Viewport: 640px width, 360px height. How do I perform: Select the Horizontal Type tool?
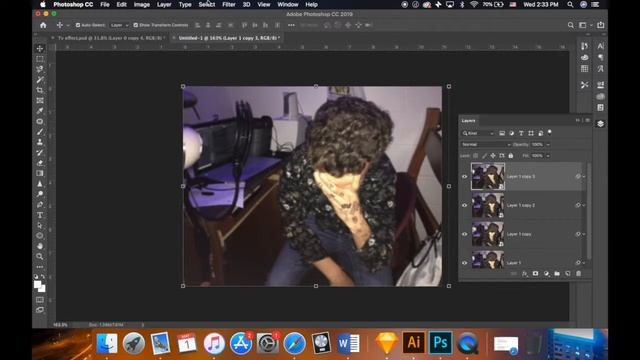point(40,215)
